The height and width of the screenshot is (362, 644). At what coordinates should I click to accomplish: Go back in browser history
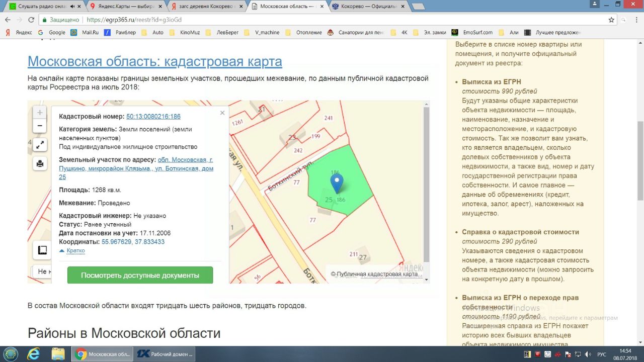point(8,20)
